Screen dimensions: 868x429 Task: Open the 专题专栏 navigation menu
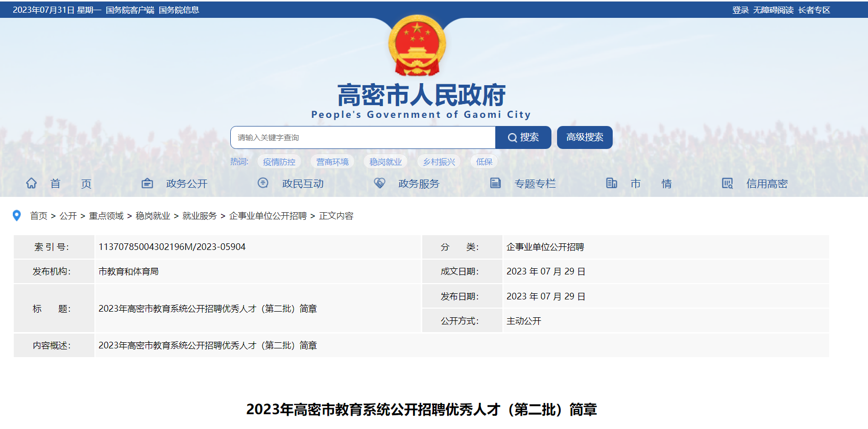[x=535, y=184]
